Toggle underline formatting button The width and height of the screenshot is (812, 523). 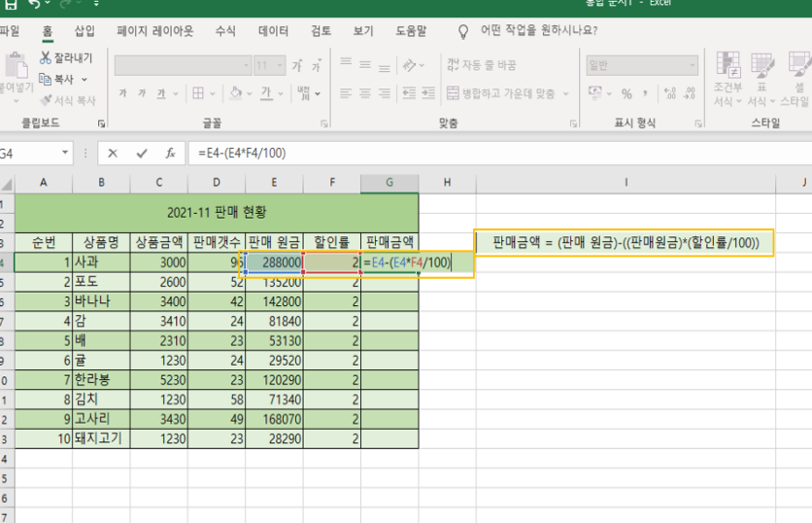pos(161,93)
